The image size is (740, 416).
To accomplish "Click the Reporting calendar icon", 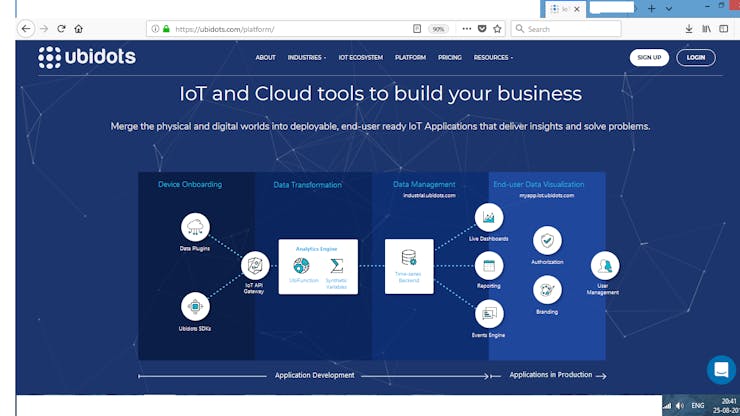I will point(489,266).
